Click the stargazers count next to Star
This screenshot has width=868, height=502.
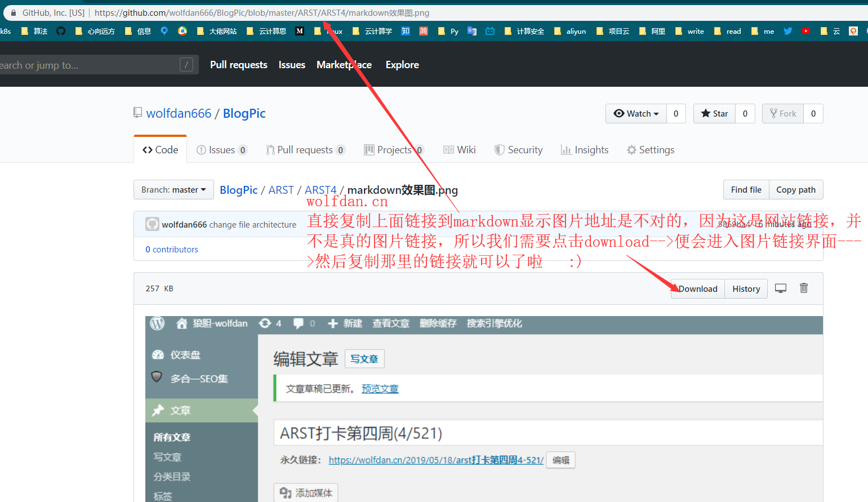745,113
